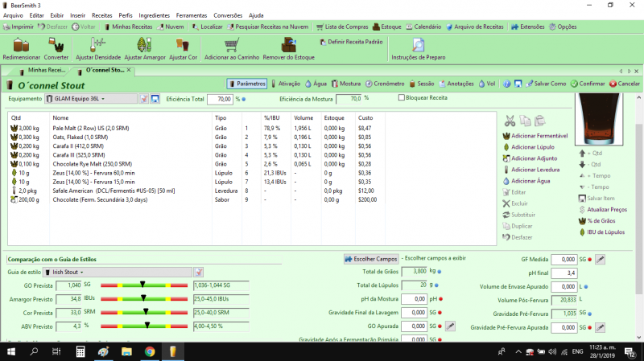Click Escolher Campos button
The height and width of the screenshot is (361, 644).
[371, 259]
